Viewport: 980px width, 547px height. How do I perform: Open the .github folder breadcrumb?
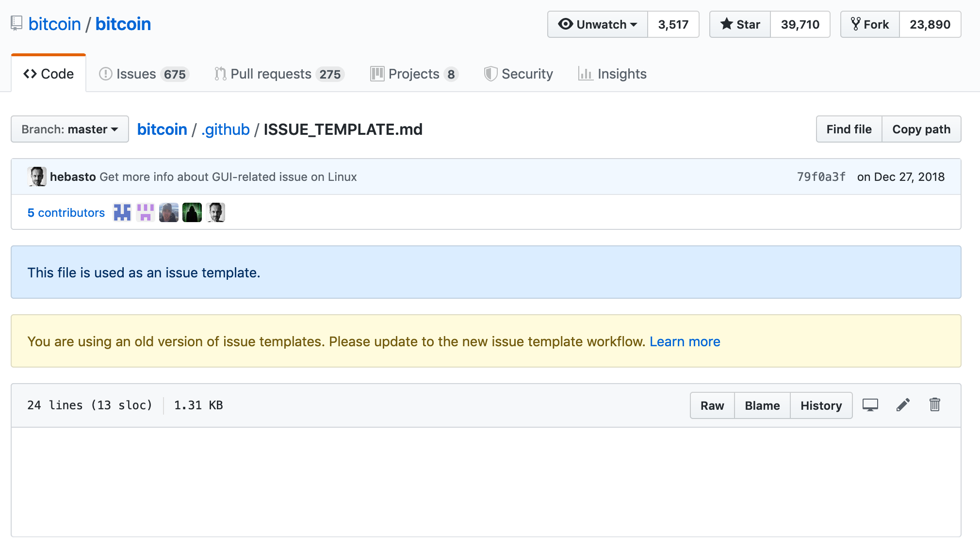(226, 129)
